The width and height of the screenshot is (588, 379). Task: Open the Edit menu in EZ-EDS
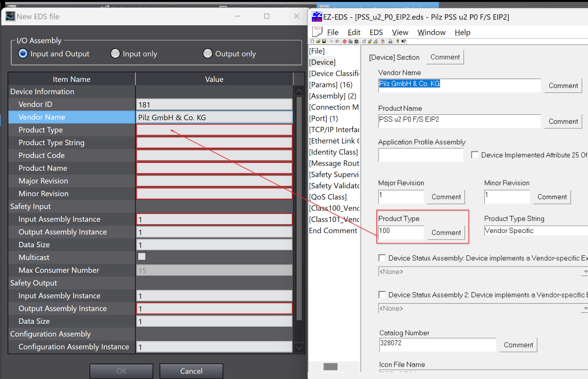pos(354,32)
